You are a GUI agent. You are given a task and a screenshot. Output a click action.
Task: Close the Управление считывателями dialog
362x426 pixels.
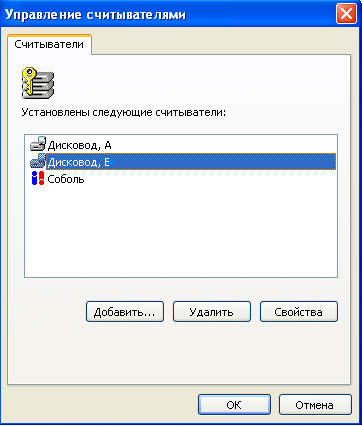(x=346, y=14)
